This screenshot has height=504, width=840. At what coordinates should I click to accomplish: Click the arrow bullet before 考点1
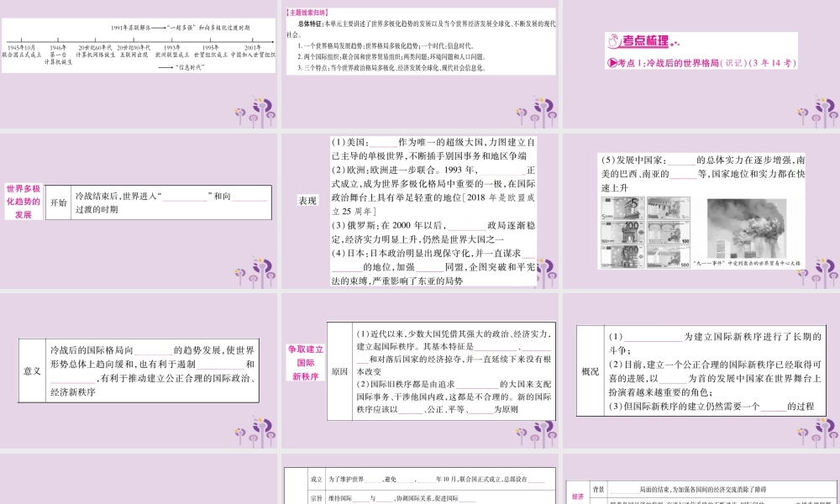tap(612, 63)
